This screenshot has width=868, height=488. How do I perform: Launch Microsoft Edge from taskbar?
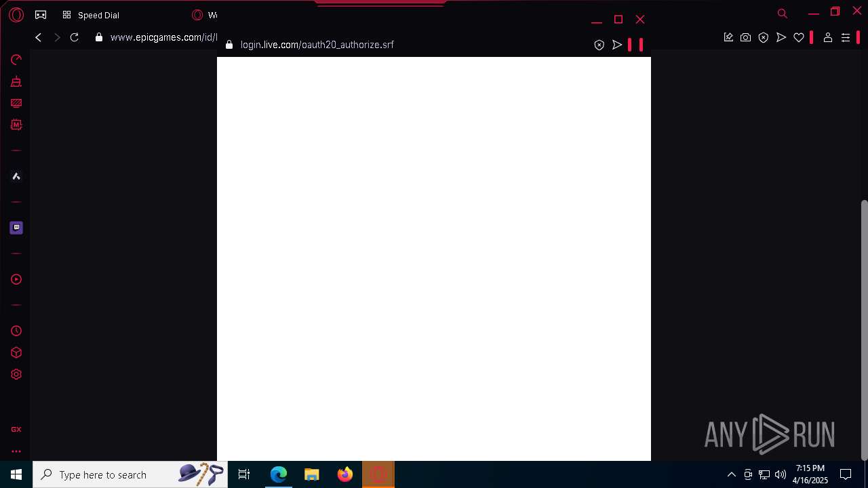pyautogui.click(x=279, y=474)
